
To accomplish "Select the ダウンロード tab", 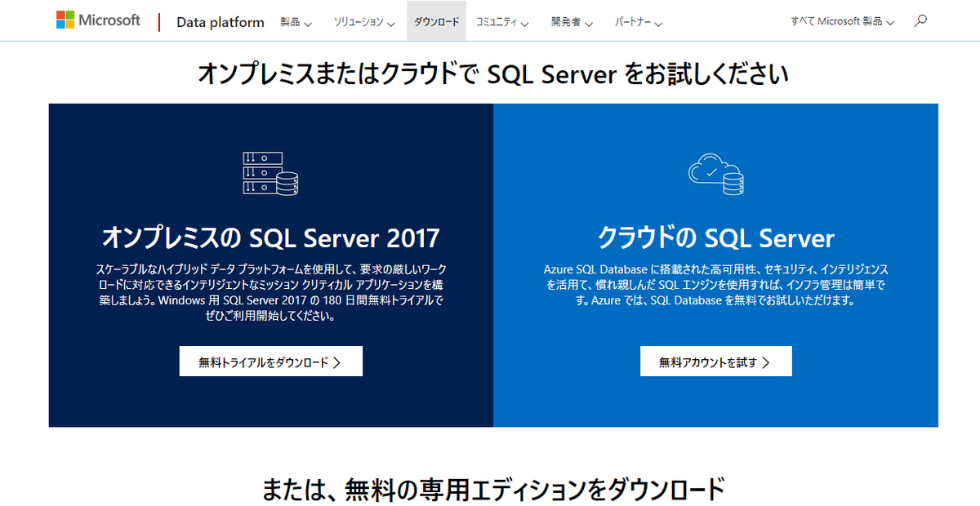I will click(x=436, y=22).
